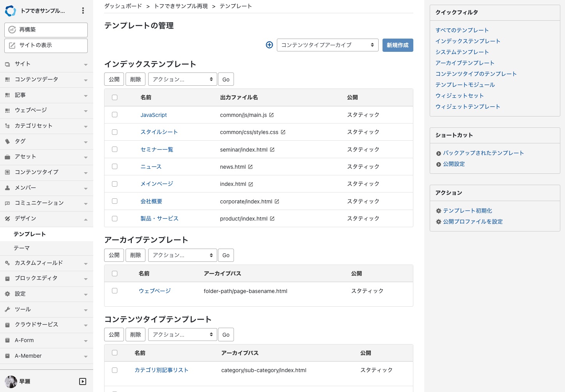Open the ブロックエディタ sidebar menu
565x392 pixels.
point(46,278)
